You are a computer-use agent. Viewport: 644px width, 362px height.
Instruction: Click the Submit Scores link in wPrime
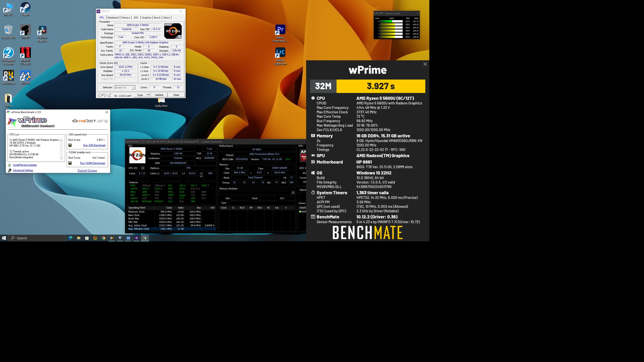pyautogui.click(x=87, y=171)
